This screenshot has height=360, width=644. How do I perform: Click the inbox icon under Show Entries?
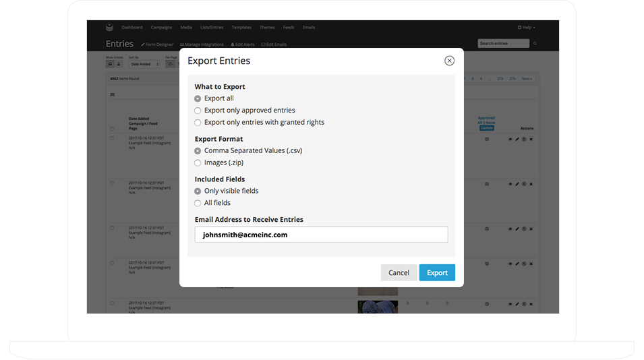click(x=110, y=64)
